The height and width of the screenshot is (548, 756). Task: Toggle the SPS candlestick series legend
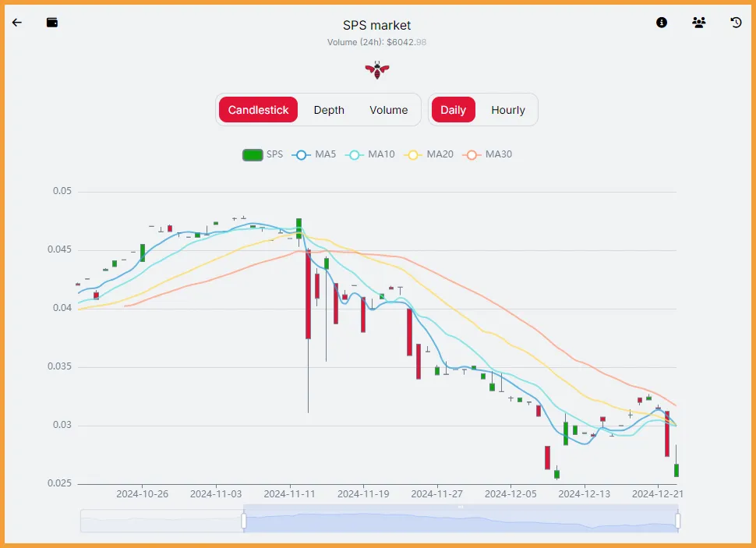pyautogui.click(x=263, y=154)
